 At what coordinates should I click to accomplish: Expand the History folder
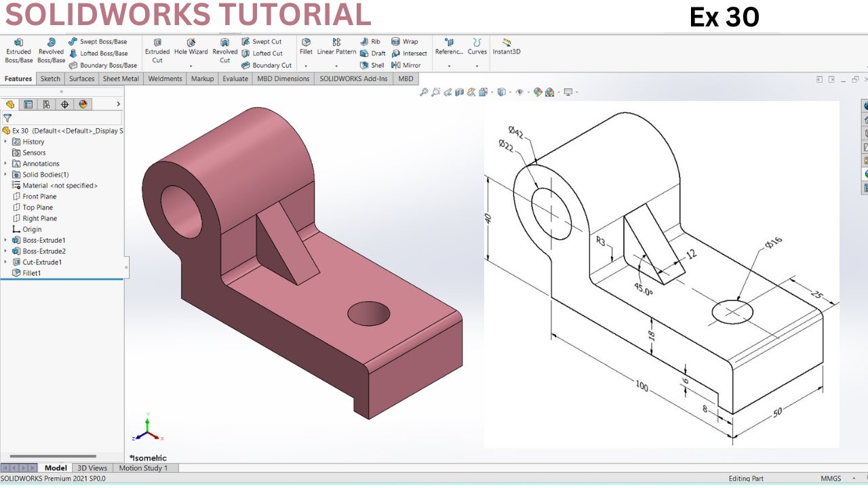click(x=6, y=142)
